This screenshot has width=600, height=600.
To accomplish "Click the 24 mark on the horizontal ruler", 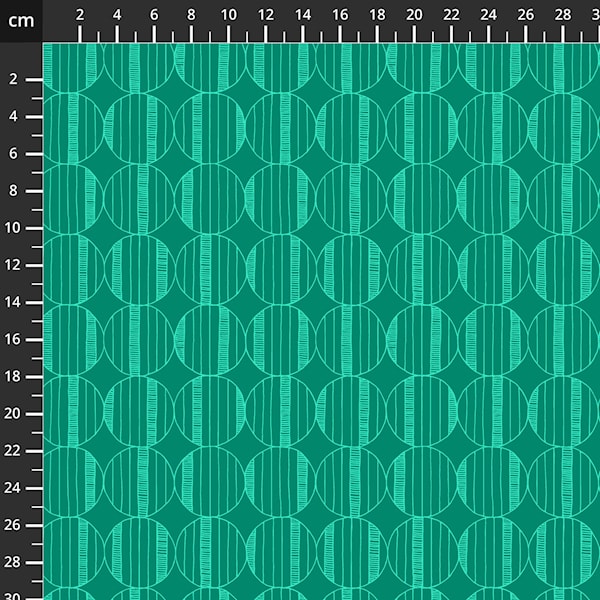I will pos(488,15).
